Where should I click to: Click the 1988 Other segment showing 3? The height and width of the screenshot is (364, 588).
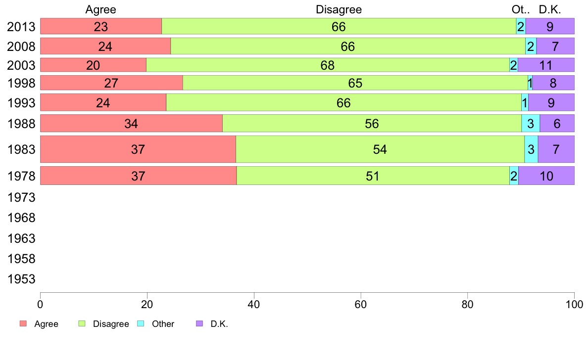tap(531, 124)
